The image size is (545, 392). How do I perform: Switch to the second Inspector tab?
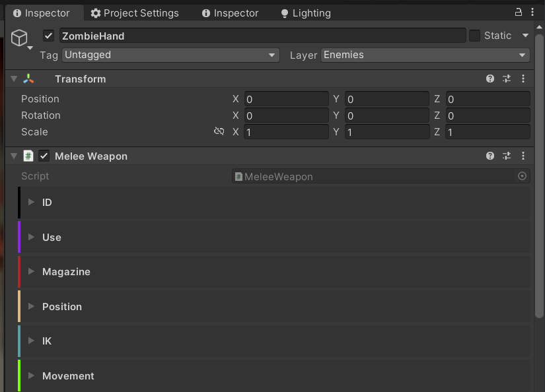coord(230,13)
